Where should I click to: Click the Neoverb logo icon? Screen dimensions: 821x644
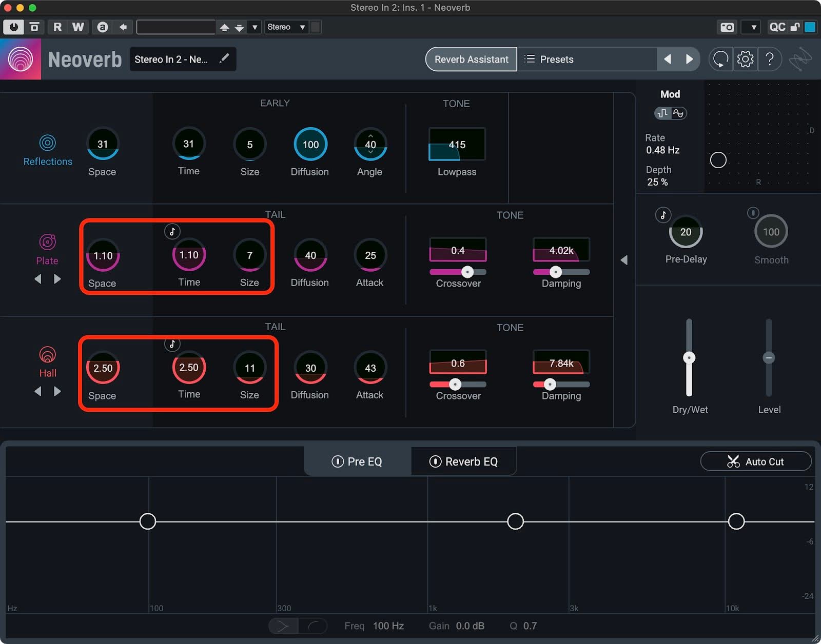[x=21, y=59]
